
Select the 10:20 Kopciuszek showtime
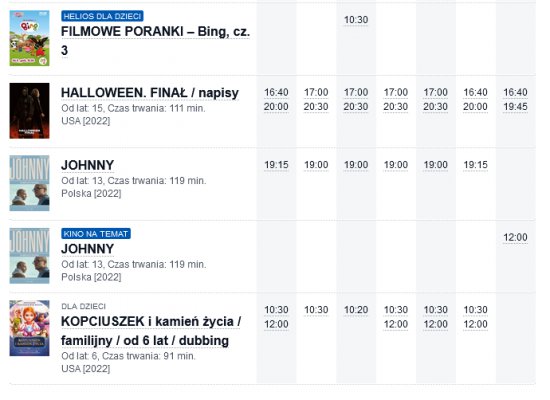click(356, 310)
